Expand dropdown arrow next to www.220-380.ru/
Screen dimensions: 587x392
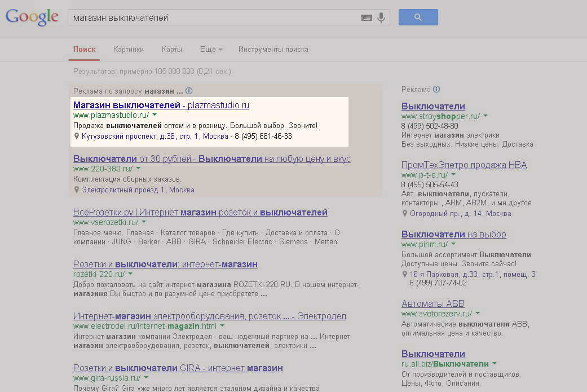click(x=138, y=169)
